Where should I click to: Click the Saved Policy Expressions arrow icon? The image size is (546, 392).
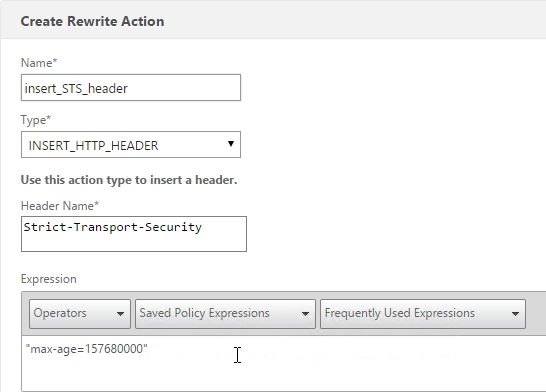click(x=305, y=314)
